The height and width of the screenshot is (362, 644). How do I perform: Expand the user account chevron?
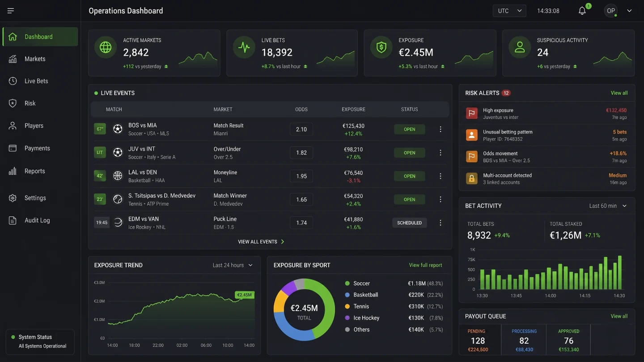(629, 11)
